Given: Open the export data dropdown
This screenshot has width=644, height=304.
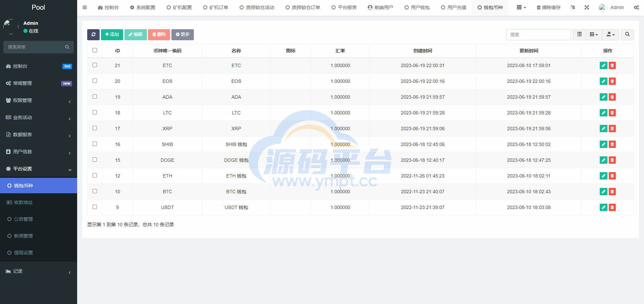Looking at the screenshot, I should (x=610, y=35).
